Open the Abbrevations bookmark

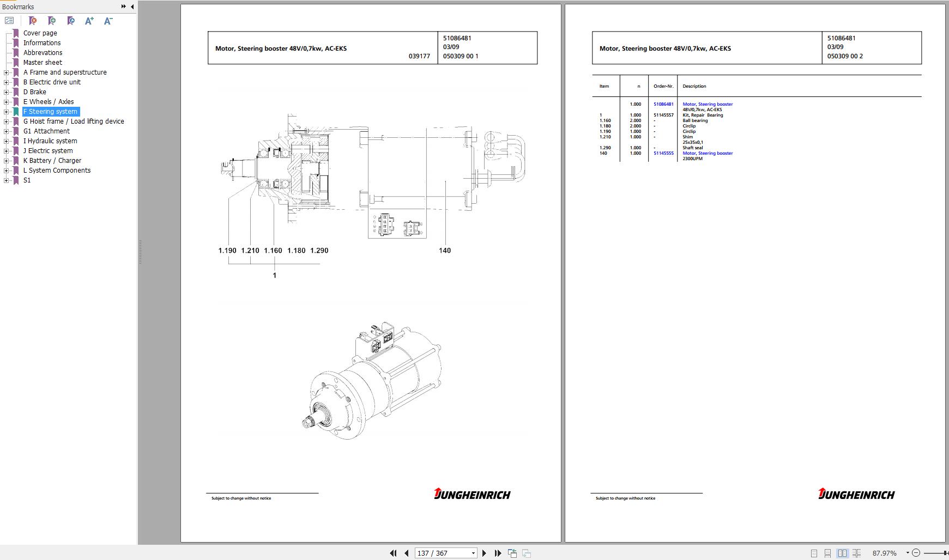pyautogui.click(x=43, y=53)
